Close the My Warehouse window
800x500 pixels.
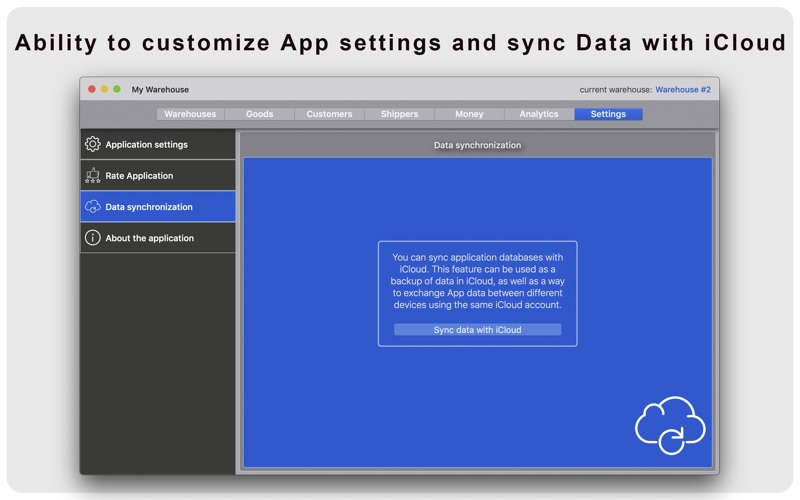tap(92, 89)
